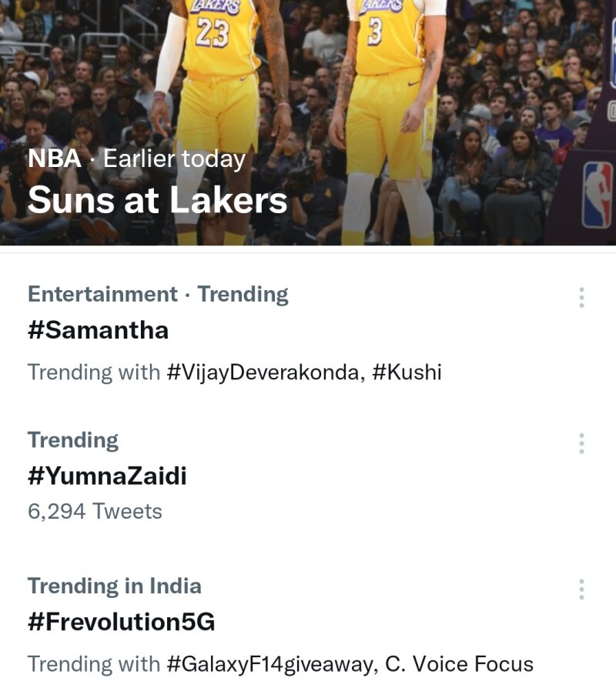Click the NBA logo on the banner
Image resolution: width=616 pixels, height=688 pixels.
point(597,205)
